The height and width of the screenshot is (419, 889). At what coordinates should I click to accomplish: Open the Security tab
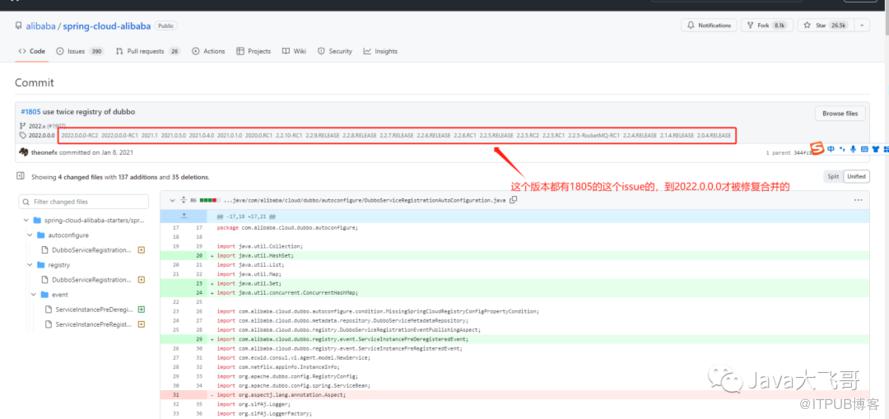click(x=335, y=51)
